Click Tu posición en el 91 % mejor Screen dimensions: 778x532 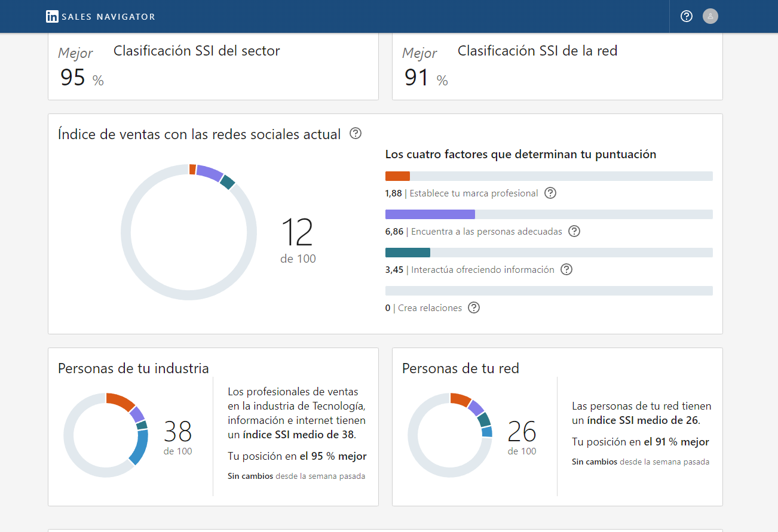[x=641, y=442]
